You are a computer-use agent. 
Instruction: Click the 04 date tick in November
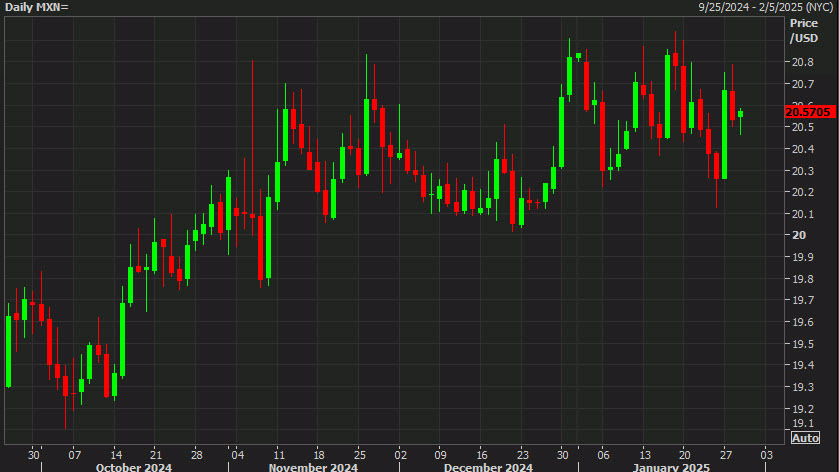(x=238, y=455)
